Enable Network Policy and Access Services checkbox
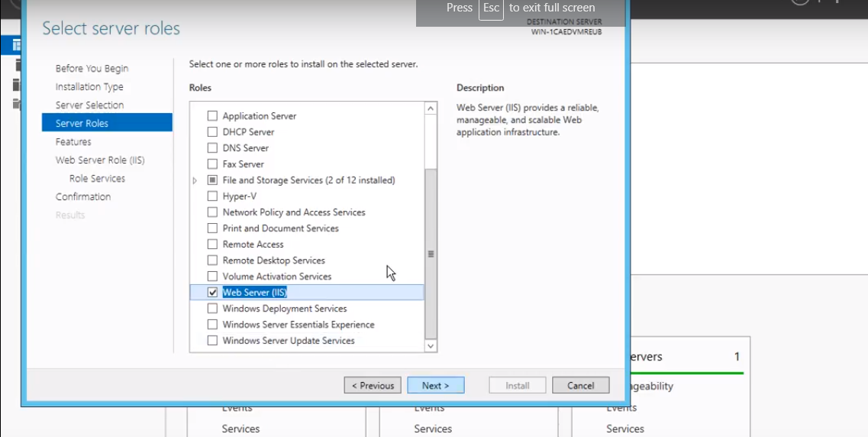868x437 pixels. pyautogui.click(x=212, y=212)
